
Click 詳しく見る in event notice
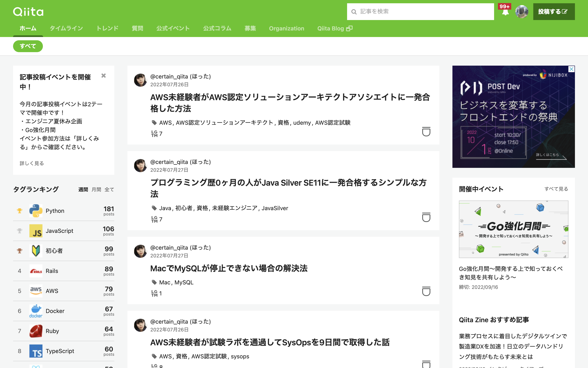[32, 163]
